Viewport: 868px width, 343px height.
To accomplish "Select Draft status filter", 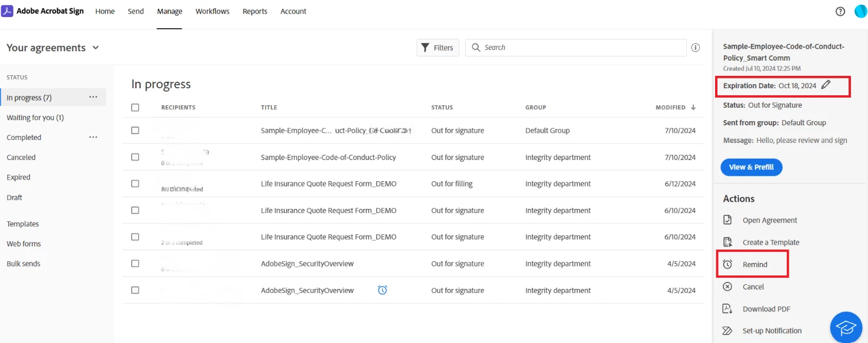I will (15, 198).
